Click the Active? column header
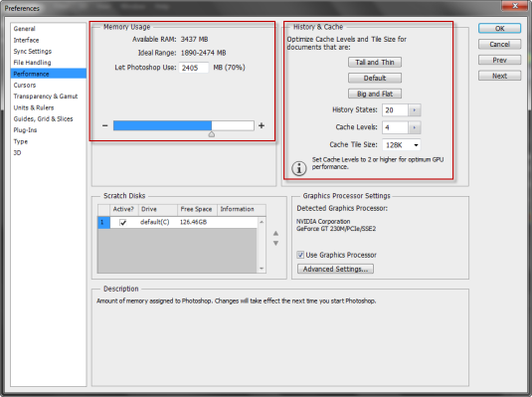Screen dimensions: 532x397 [123, 209]
